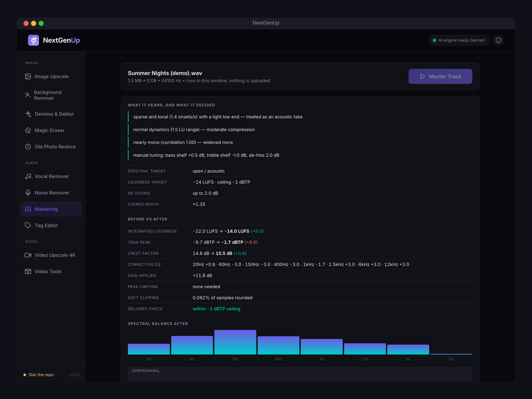This screenshot has height=399, width=532.
Task: Click the ORIGINAL waveform panel label
Action: tap(146, 371)
